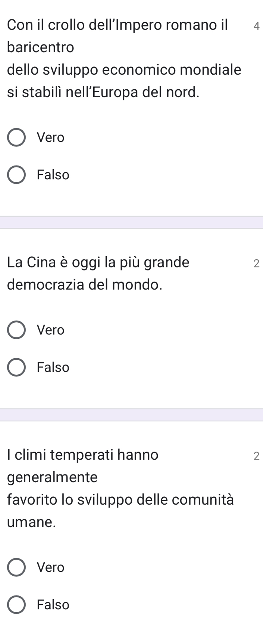Image resolution: width=263 pixels, height=644 pixels.
Task: Click the 4-point value of the first question
Action: (x=256, y=26)
